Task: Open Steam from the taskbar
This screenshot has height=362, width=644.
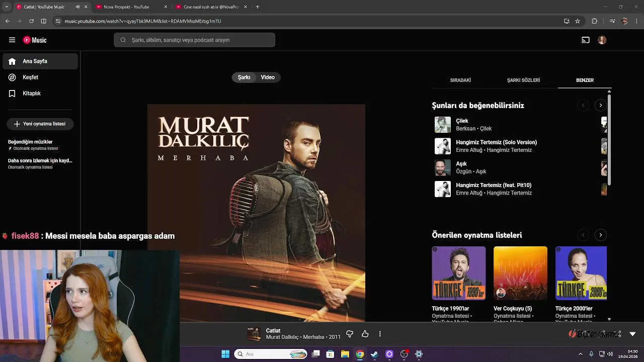Action: [x=374, y=354]
